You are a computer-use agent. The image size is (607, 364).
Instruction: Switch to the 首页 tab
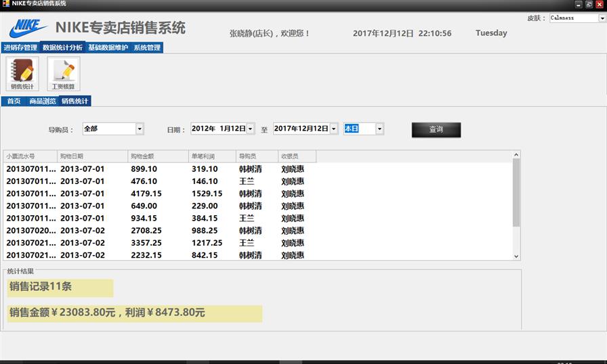pyautogui.click(x=14, y=101)
